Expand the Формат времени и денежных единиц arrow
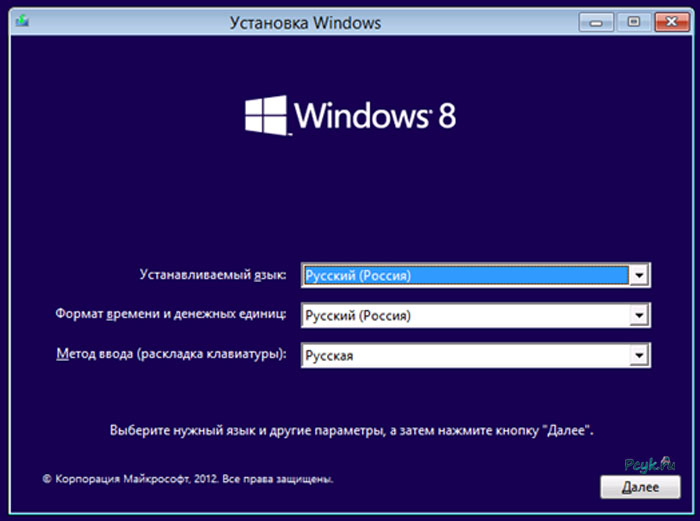 tap(639, 316)
